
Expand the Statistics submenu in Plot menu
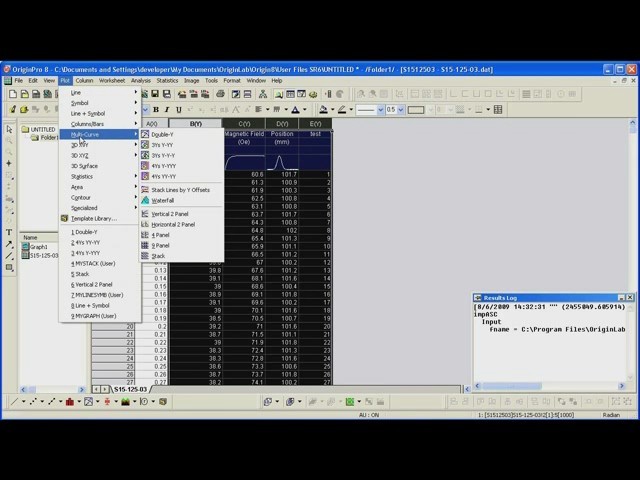[100, 176]
